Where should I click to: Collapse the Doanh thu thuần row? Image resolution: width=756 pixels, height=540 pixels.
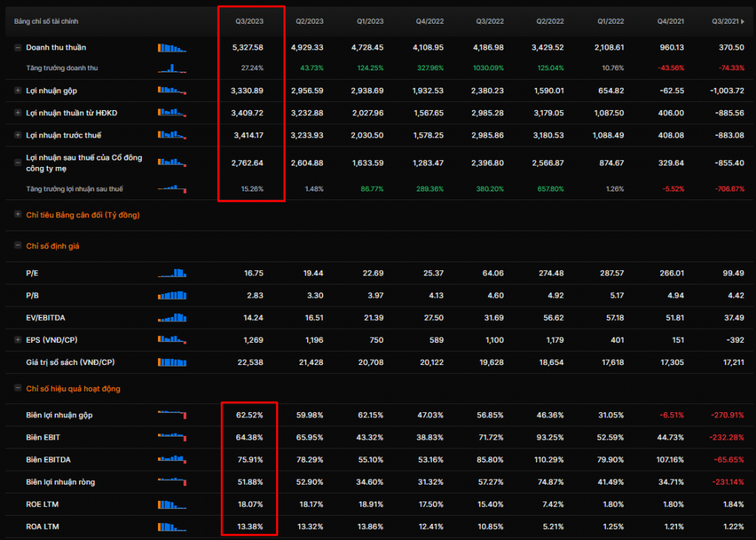[17, 47]
